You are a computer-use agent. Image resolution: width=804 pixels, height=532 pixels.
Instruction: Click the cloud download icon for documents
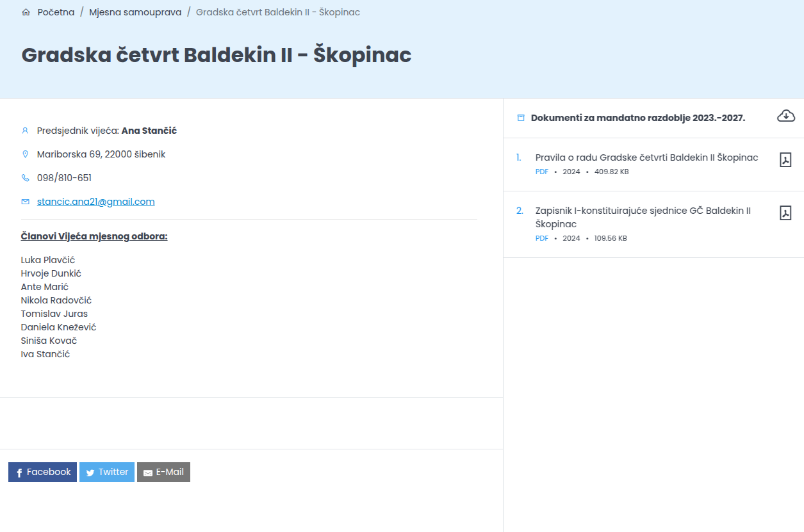click(x=786, y=116)
